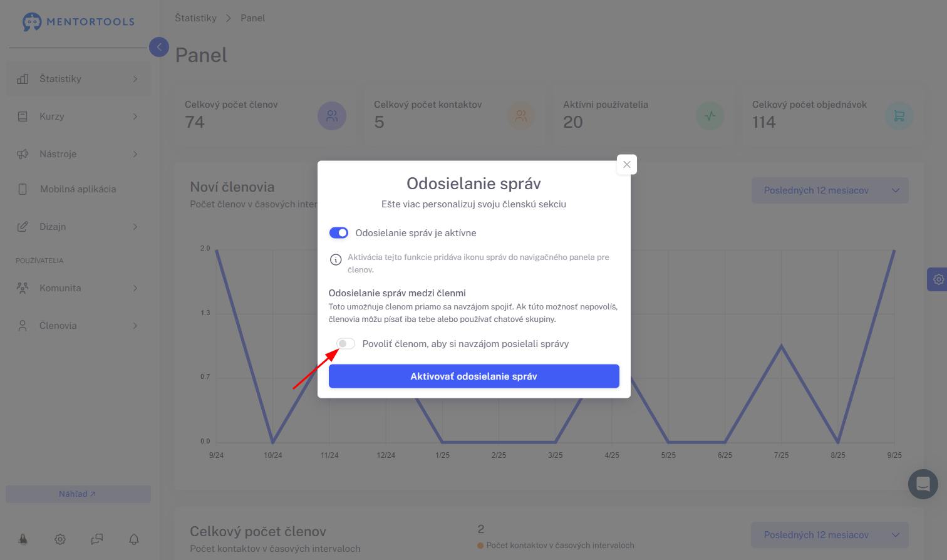Click the notification bell icon
Image resolution: width=947 pixels, height=560 pixels.
click(x=134, y=539)
